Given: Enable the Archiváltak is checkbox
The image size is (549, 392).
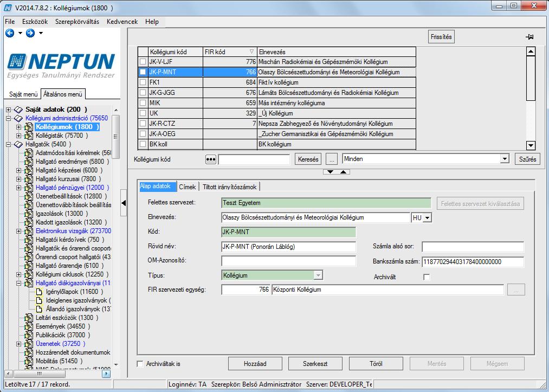Looking at the screenshot, I should 140,364.
